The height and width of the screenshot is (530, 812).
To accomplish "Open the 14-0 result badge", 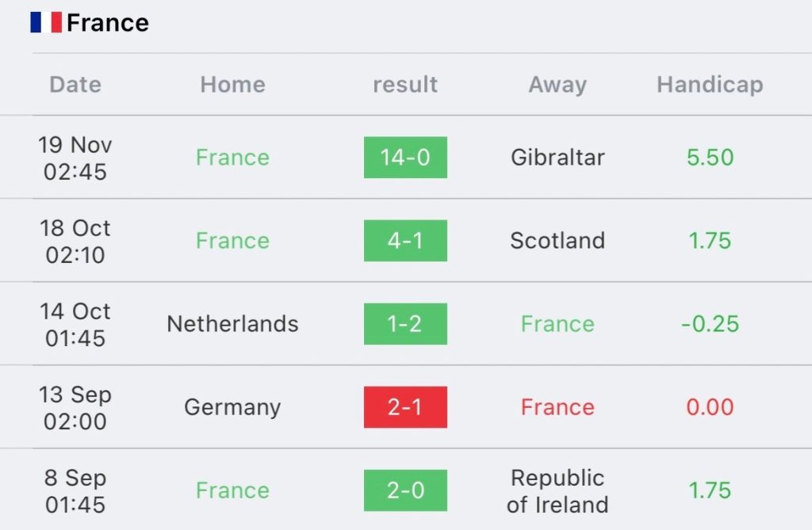I will point(405,158).
